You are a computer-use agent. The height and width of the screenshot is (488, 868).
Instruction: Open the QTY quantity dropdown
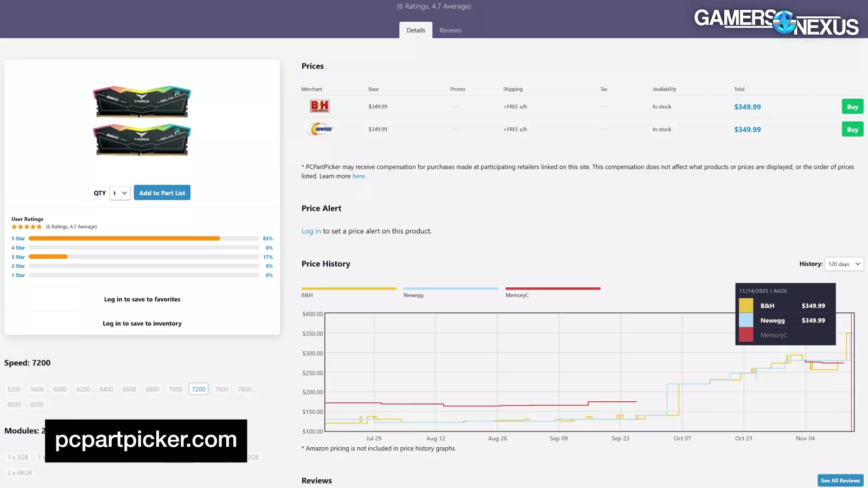click(119, 193)
